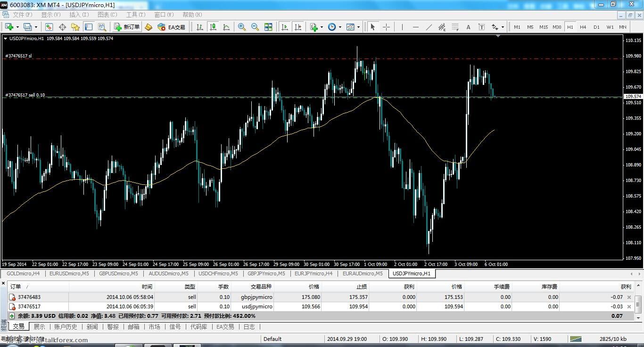Switch to EURJPYmicro,H4 chart tab

point(314,273)
